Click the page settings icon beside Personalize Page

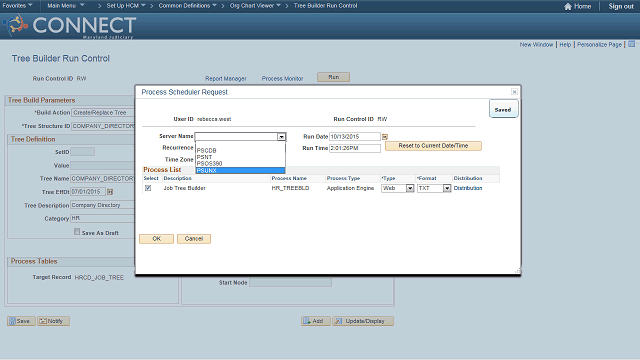coord(631,44)
